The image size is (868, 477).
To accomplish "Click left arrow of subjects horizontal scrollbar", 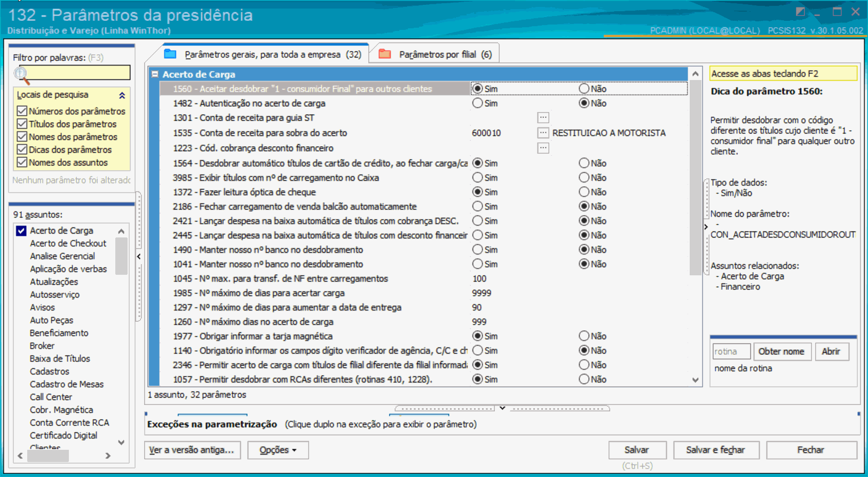I will pyautogui.click(x=20, y=456).
